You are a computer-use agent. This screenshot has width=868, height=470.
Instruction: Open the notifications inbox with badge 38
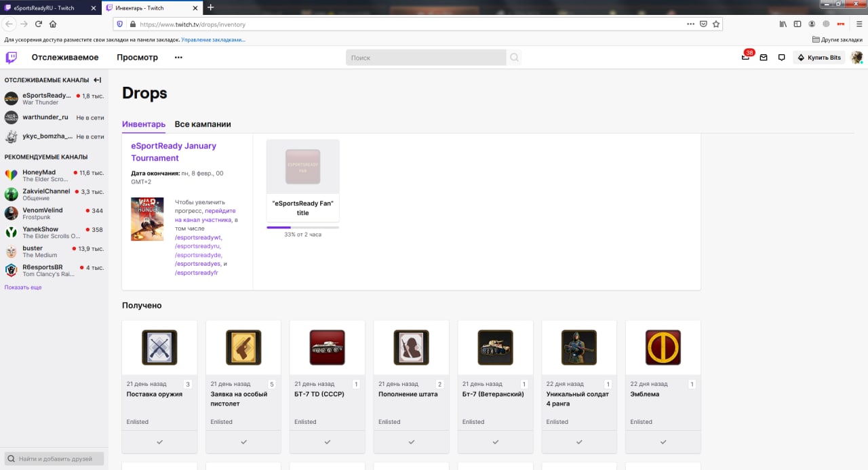[x=746, y=58]
